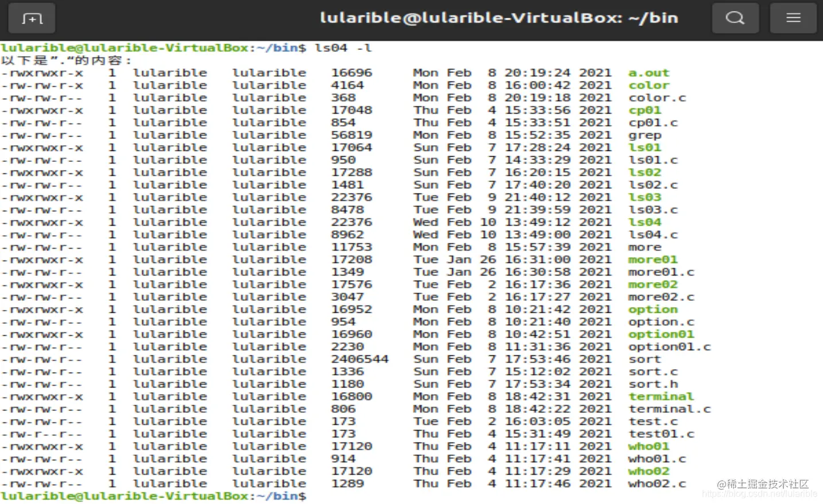Select file name option01.c
The height and width of the screenshot is (504, 823).
point(669,347)
